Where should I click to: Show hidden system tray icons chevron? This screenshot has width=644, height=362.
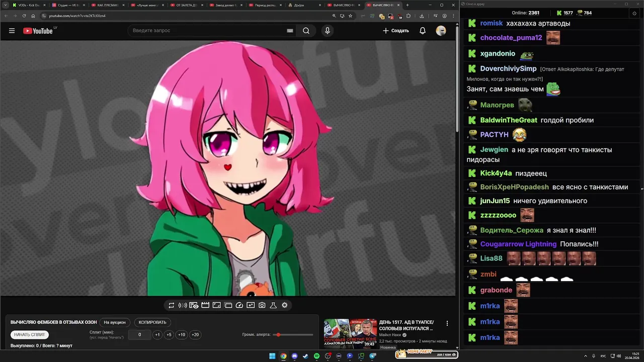click(x=585, y=356)
